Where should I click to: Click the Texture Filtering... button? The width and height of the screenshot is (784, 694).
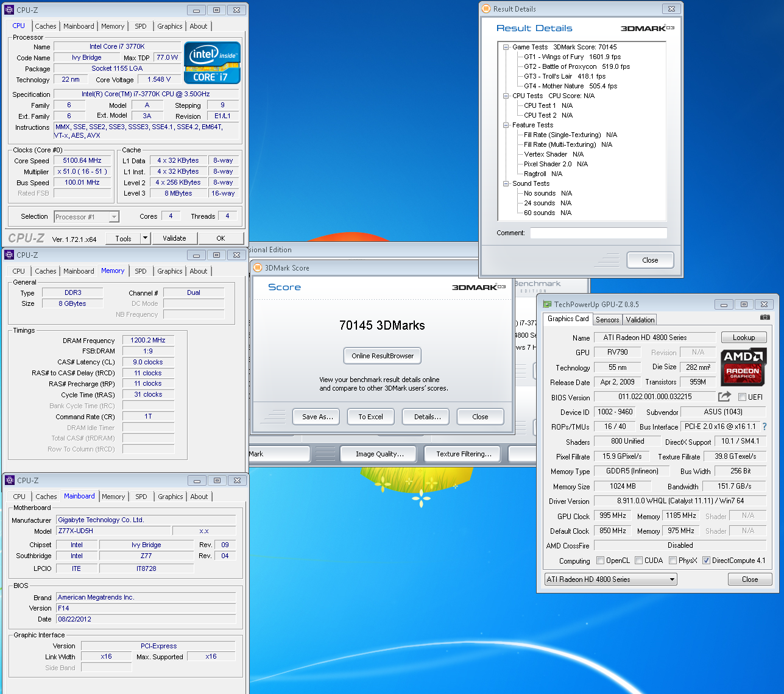[464, 454]
